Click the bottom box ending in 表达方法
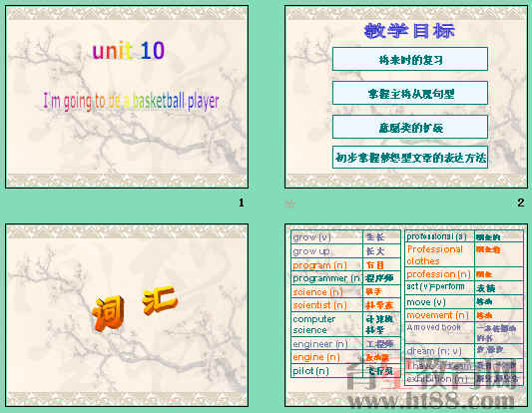Image resolution: width=532 pixels, height=413 pixels. tap(410, 158)
